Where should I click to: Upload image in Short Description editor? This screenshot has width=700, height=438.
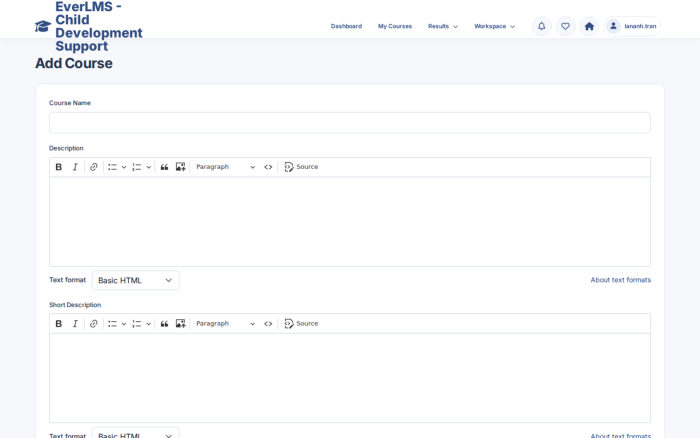(x=180, y=324)
